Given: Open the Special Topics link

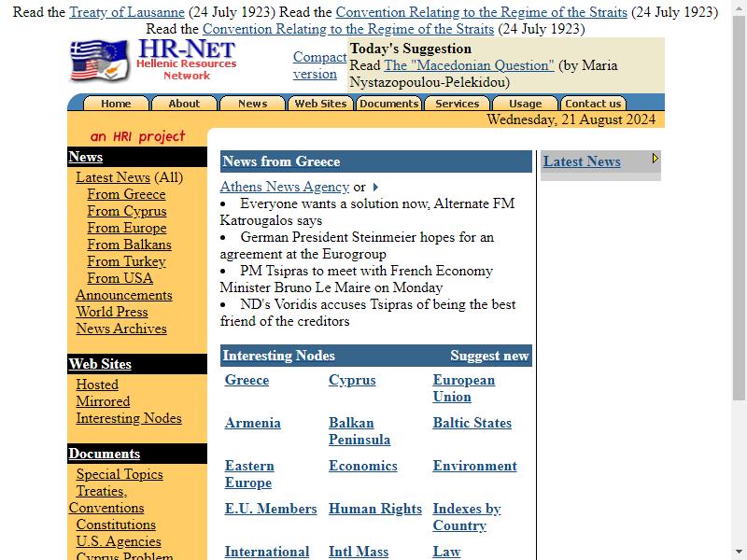Looking at the screenshot, I should click(x=120, y=474).
